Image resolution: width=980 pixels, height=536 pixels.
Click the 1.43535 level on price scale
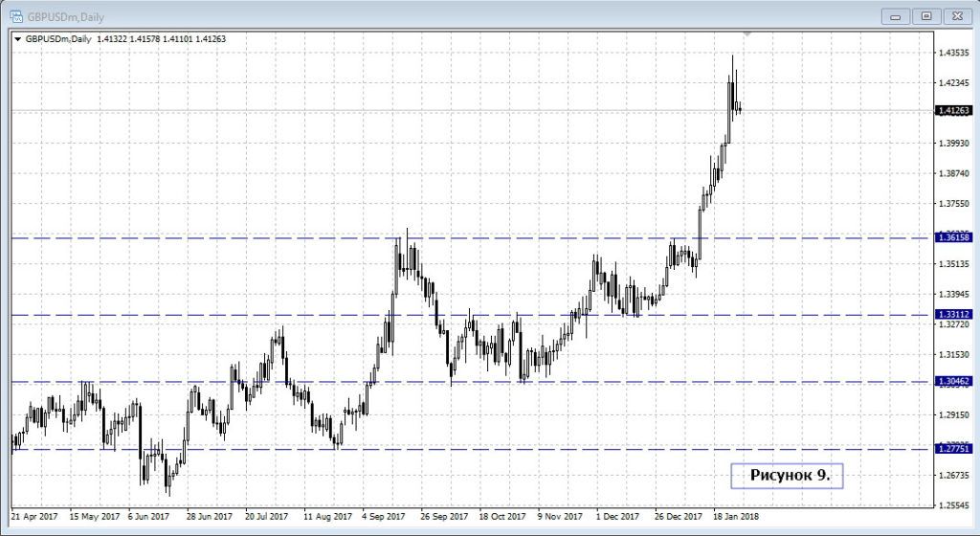[x=957, y=53]
